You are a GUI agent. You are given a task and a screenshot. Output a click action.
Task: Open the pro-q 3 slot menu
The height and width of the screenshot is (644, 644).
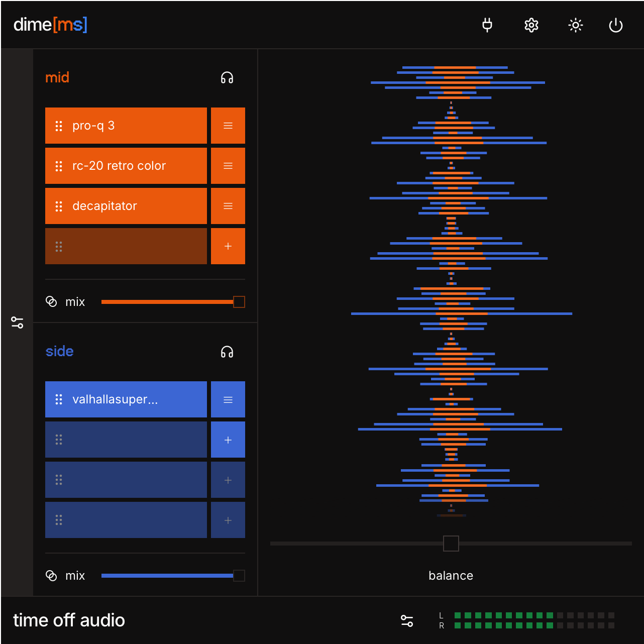(x=228, y=126)
